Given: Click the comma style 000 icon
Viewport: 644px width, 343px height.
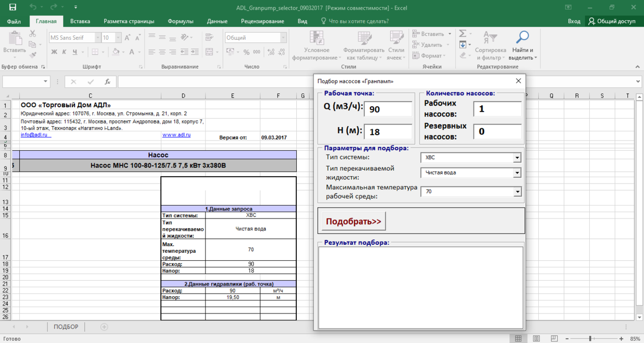Looking at the screenshot, I should click(257, 52).
